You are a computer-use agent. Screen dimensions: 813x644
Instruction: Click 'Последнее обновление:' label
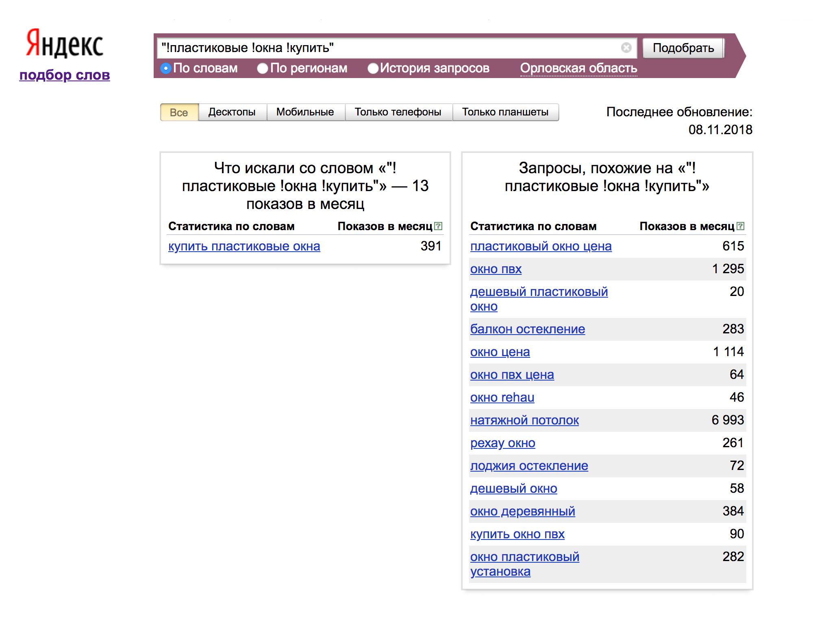click(679, 112)
